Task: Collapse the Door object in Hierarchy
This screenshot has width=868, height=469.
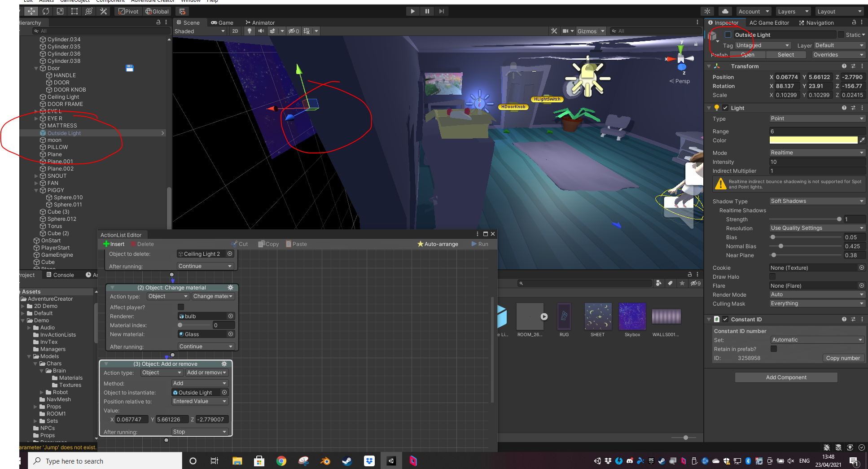Action: 36,68
